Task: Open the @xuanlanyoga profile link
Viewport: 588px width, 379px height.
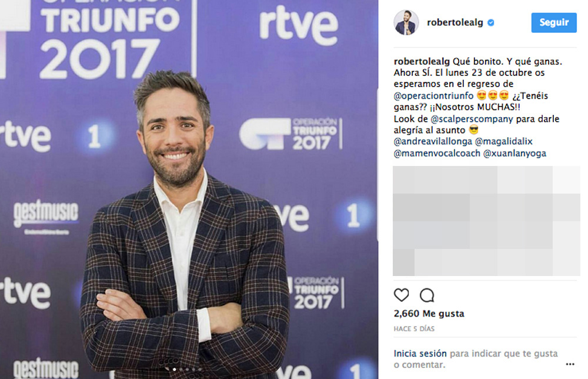Action: click(514, 154)
